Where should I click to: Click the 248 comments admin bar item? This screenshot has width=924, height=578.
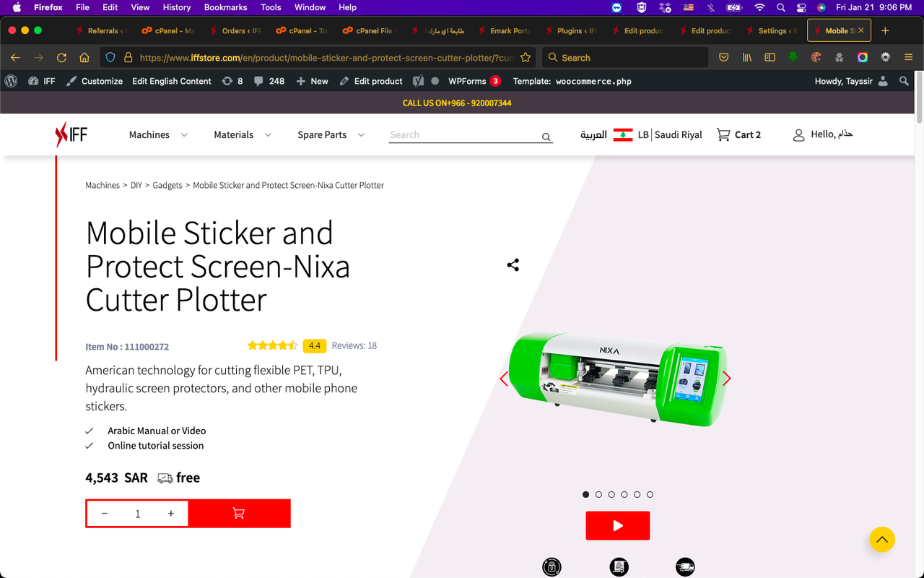(x=269, y=81)
